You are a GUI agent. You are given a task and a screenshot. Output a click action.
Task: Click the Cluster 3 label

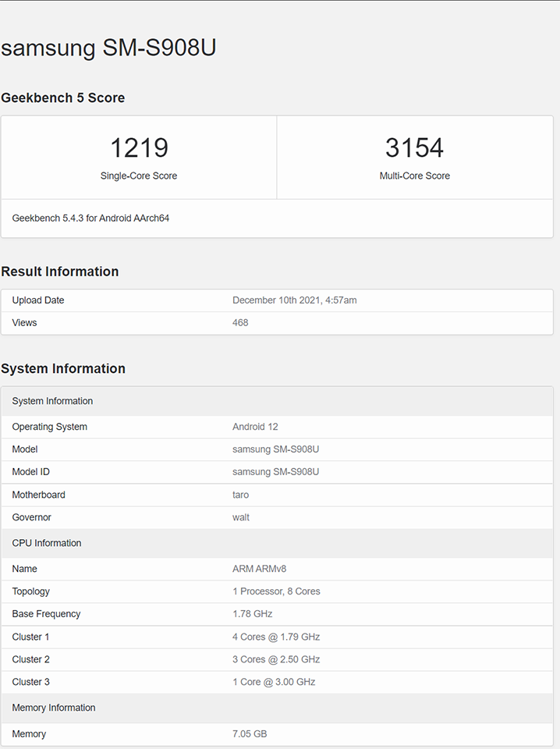[x=31, y=682]
